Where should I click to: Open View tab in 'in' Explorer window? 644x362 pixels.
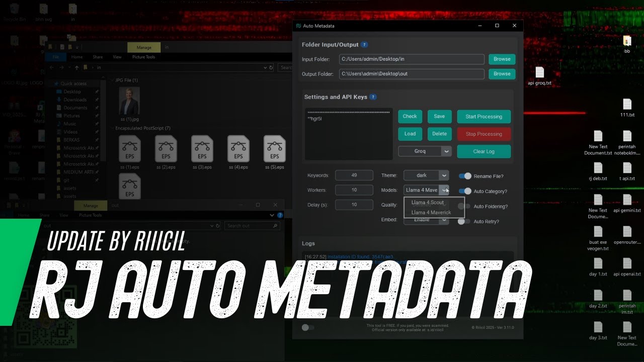(x=117, y=57)
